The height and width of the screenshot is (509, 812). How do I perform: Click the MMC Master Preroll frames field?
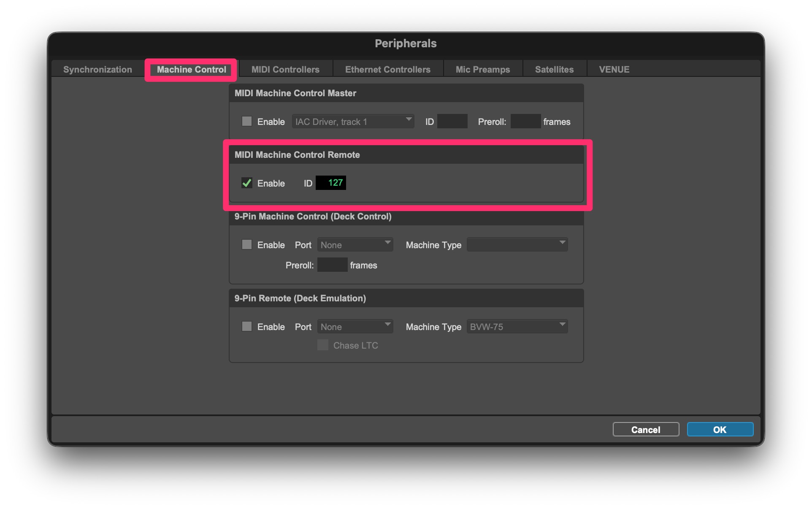(x=525, y=122)
